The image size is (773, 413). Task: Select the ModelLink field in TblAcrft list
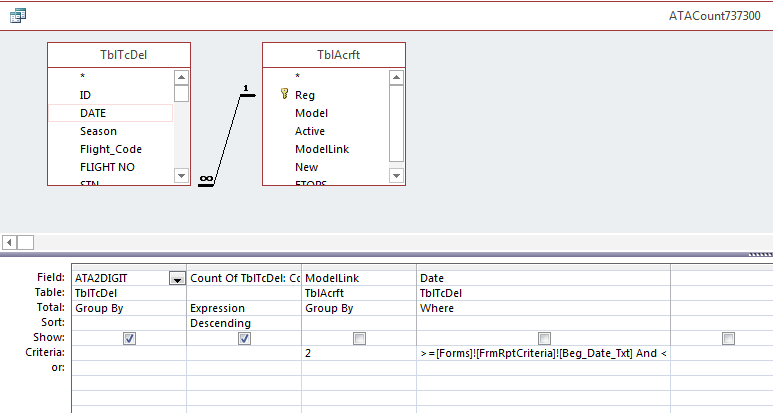325,149
